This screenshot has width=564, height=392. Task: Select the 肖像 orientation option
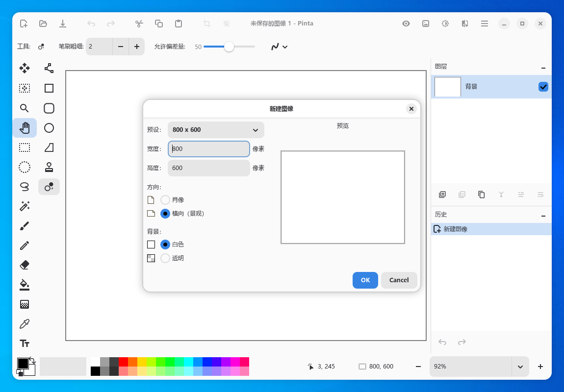(x=165, y=199)
